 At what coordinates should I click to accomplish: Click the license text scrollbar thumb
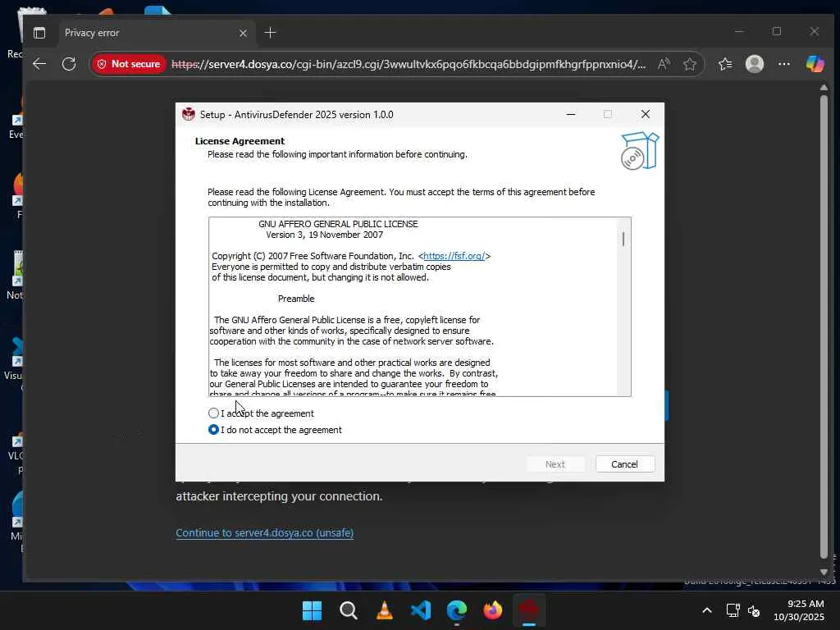(x=623, y=239)
